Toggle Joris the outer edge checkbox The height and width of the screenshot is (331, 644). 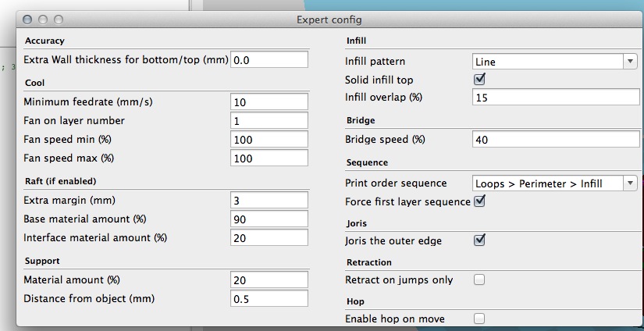click(480, 240)
